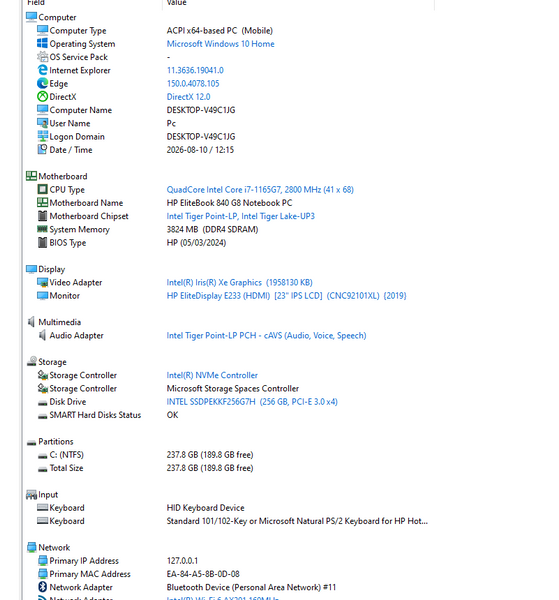Viewport: 559px width, 600px height.
Task: Select 'Microsoft Storage Spaces Controller' value
Action: click(233, 389)
